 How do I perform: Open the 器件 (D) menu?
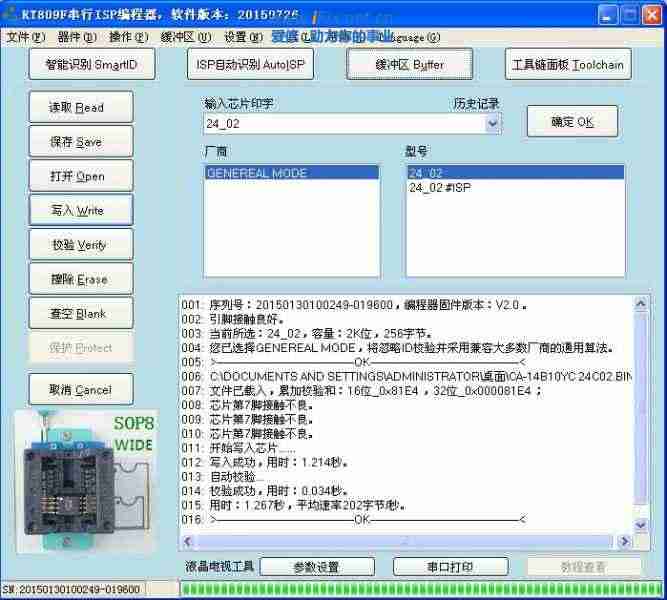click(x=77, y=37)
